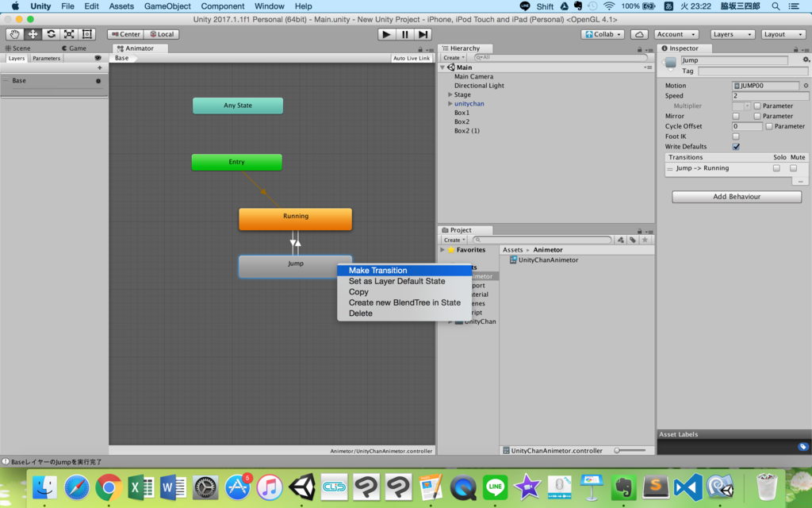Edit asset labels blue tag icon
Screen dimensions: 812x508
[802, 446]
